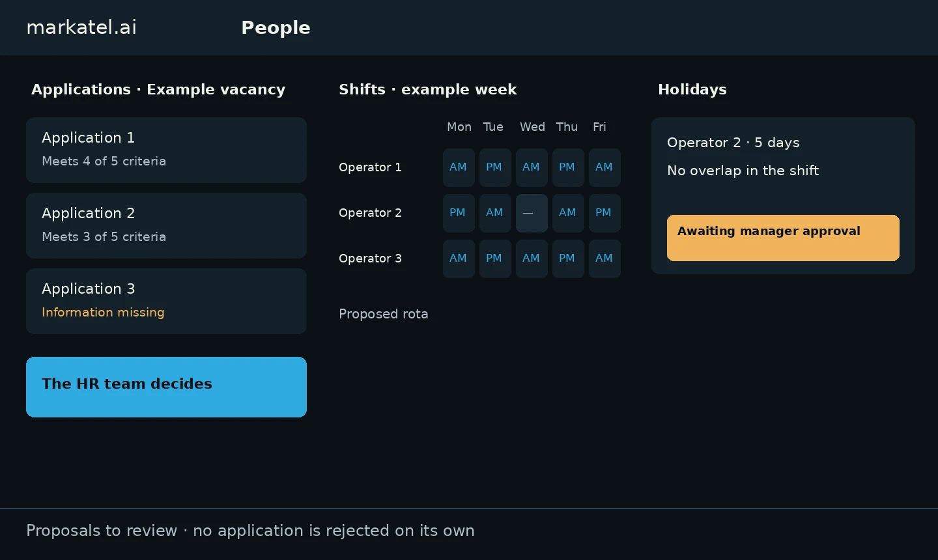Click 'Meets 3 of 5 criteria' text
Image resolution: width=938 pixels, height=560 pixels.
click(104, 237)
